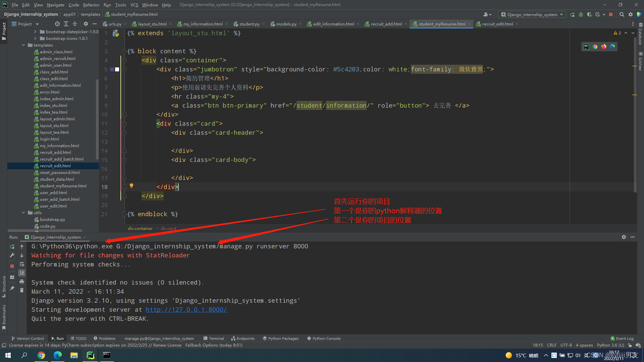
Task: Collapse the templates folder in tree
Action: [23, 45]
